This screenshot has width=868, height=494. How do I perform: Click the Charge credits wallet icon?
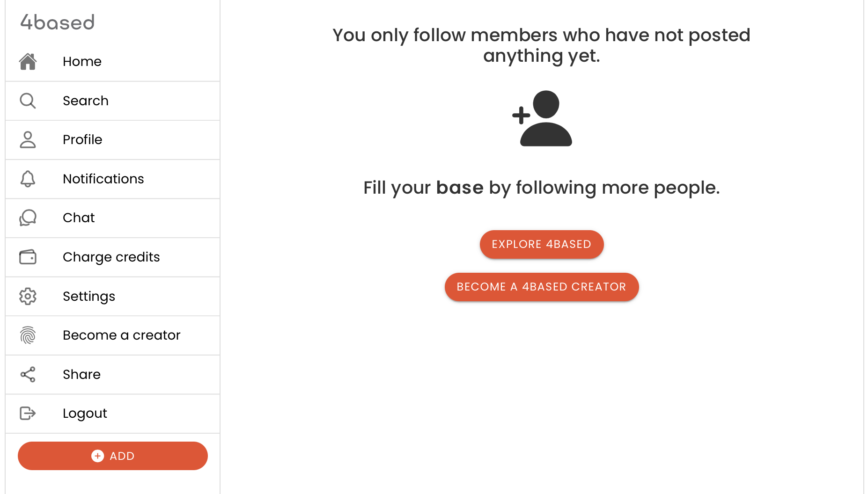28,257
